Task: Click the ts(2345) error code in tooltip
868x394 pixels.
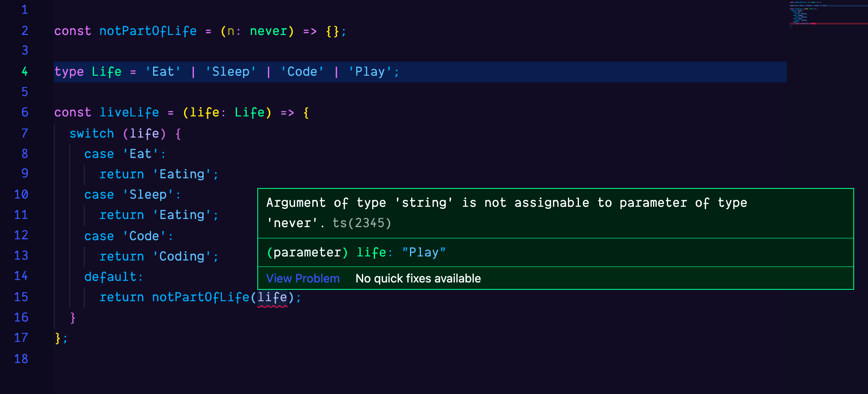Action: tap(362, 223)
